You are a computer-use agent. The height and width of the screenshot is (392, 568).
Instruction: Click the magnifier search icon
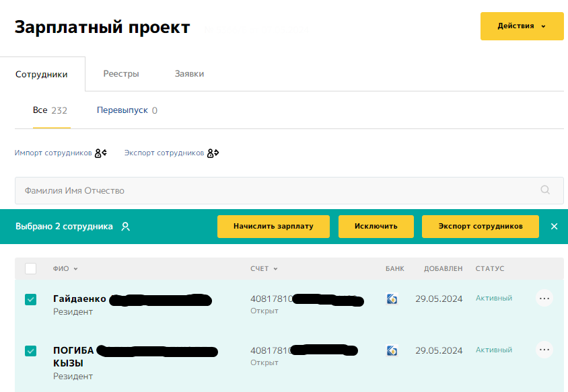click(x=545, y=190)
